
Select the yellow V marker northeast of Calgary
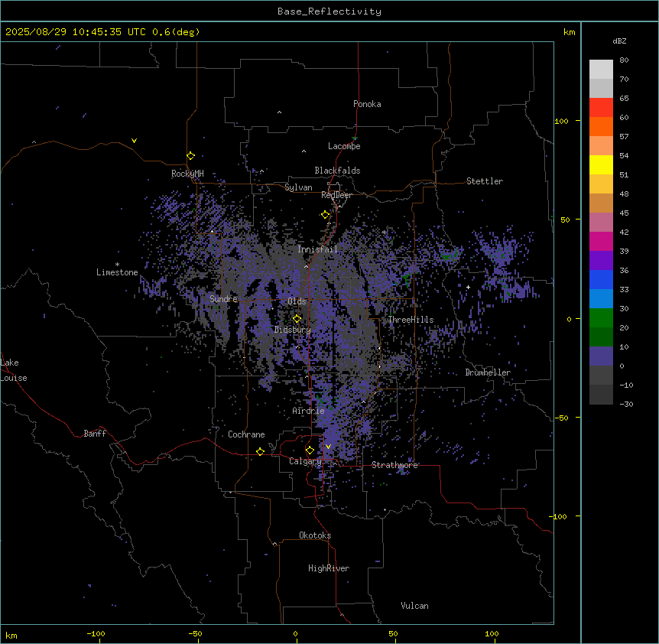pos(328,447)
